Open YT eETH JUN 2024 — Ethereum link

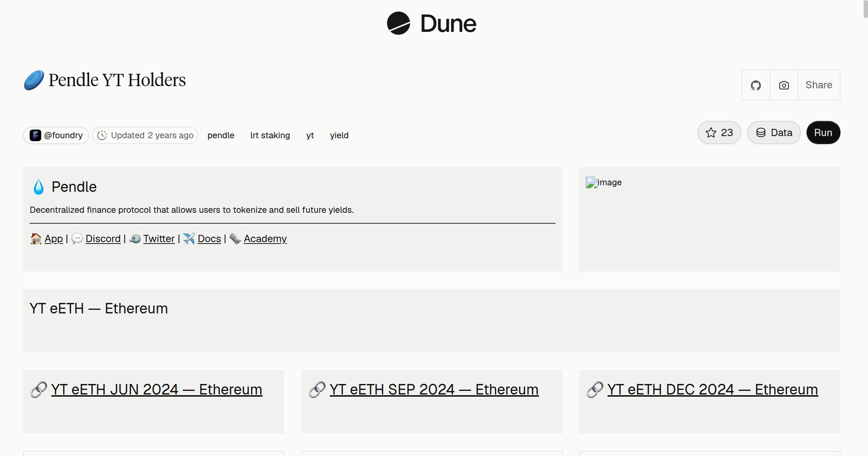(x=157, y=390)
